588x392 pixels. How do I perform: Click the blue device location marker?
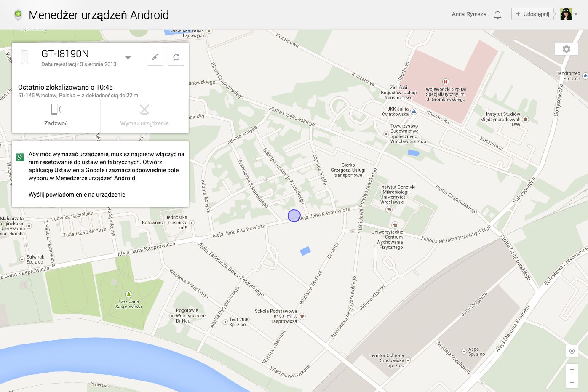(294, 216)
